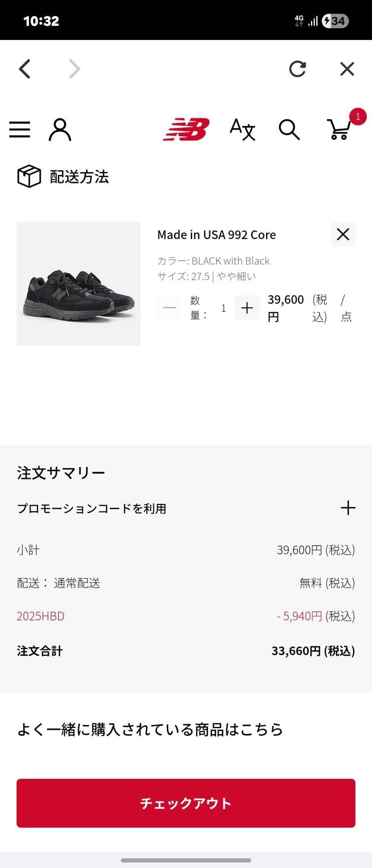
Task: Open the black 992 sneaker thumbnail
Action: click(78, 284)
